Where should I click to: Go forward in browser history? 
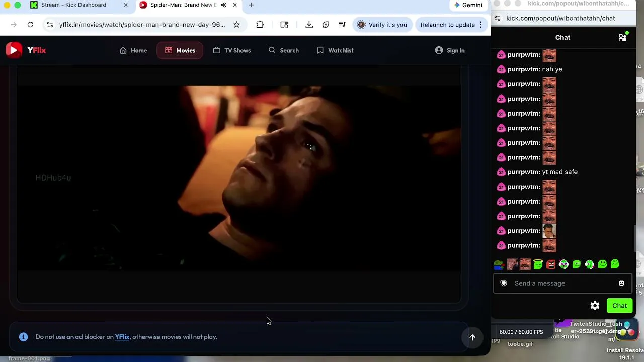pos(14,25)
